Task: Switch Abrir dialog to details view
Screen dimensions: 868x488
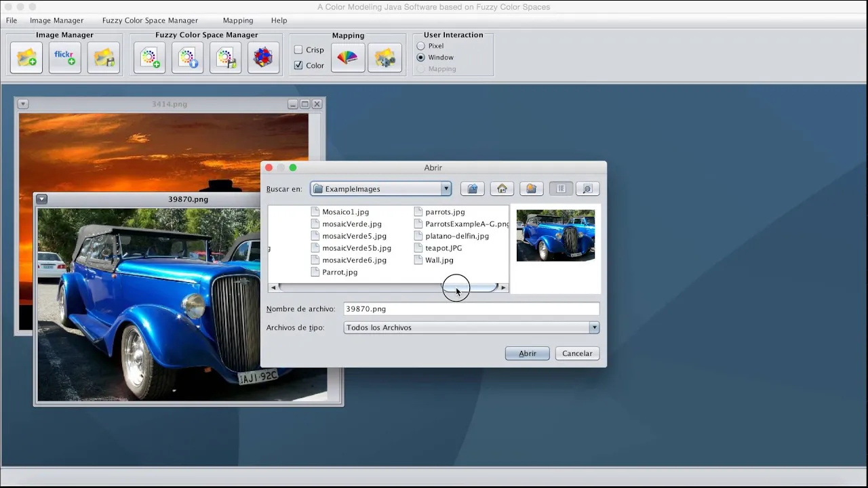Action: pos(588,189)
